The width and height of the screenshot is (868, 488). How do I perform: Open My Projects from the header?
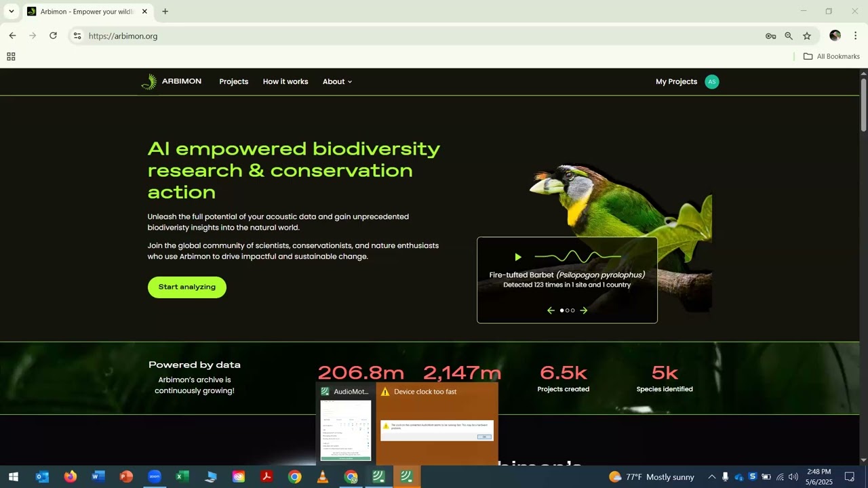point(676,81)
